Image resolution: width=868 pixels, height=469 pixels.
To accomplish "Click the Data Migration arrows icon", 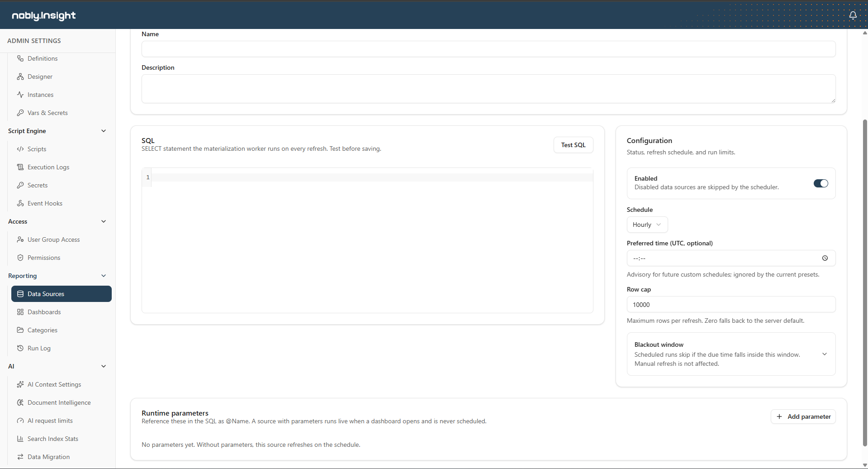I will (x=20, y=457).
